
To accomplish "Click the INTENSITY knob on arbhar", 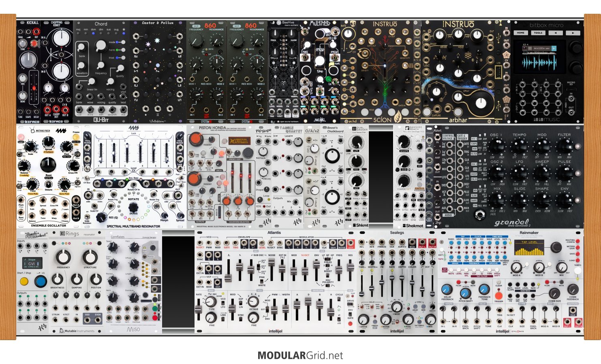I will click(458, 73).
